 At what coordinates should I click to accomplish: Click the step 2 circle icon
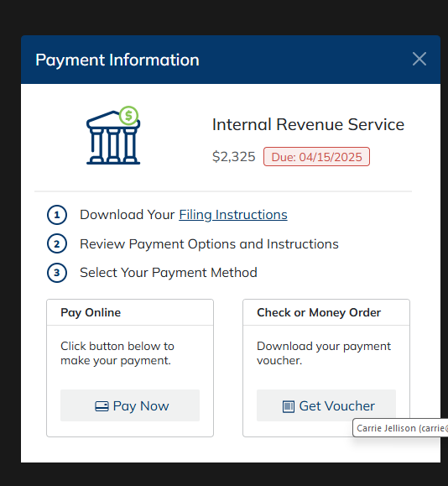[x=57, y=243]
